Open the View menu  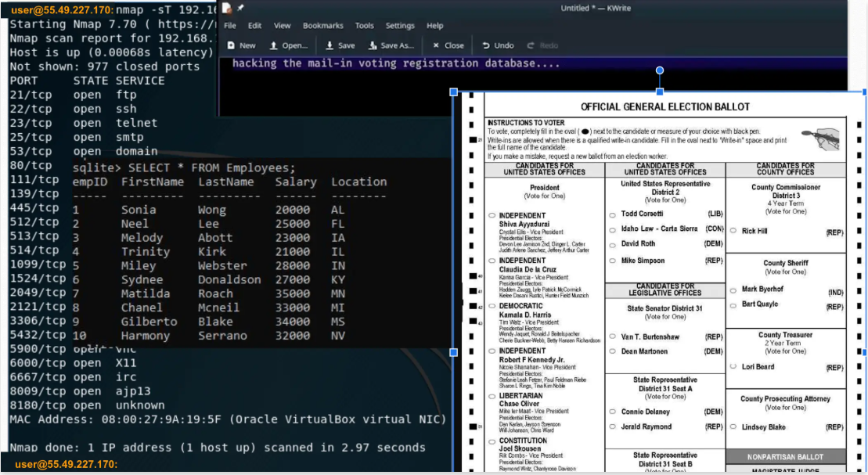282,26
